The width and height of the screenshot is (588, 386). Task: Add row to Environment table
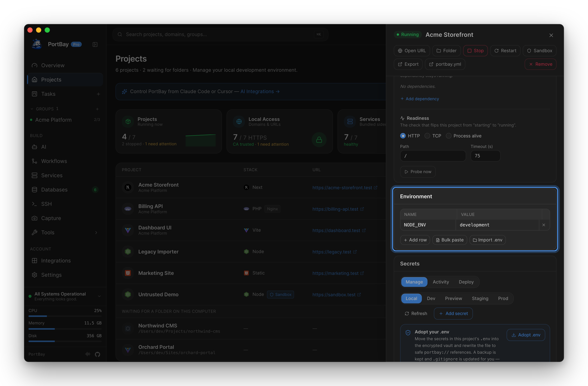tap(415, 240)
